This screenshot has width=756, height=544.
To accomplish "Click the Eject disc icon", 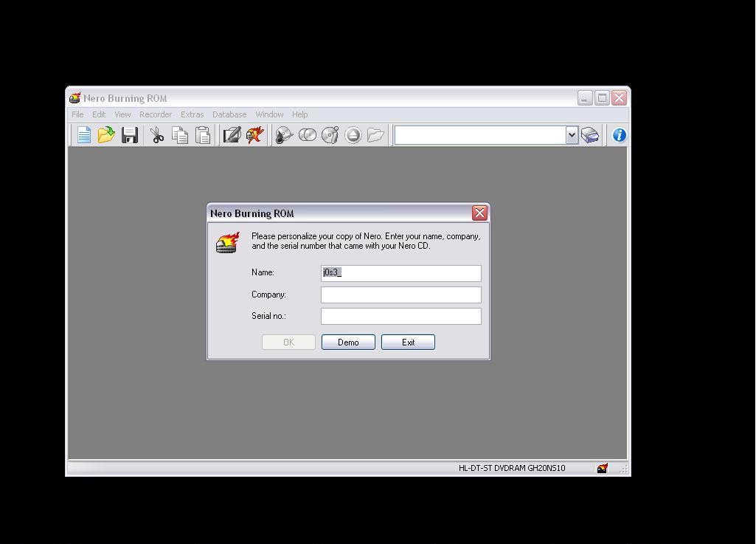I will click(x=353, y=135).
